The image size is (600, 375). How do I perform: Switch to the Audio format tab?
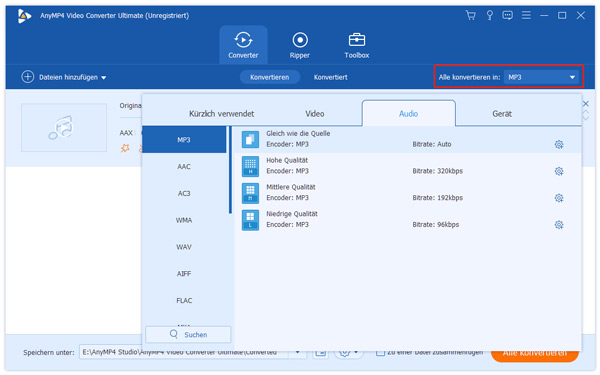(408, 113)
